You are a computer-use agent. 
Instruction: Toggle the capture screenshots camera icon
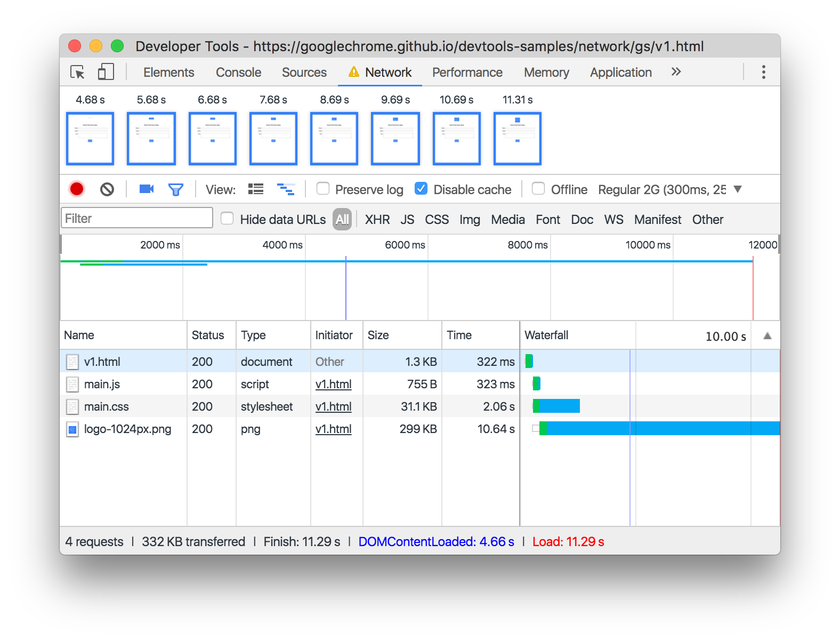(x=147, y=189)
